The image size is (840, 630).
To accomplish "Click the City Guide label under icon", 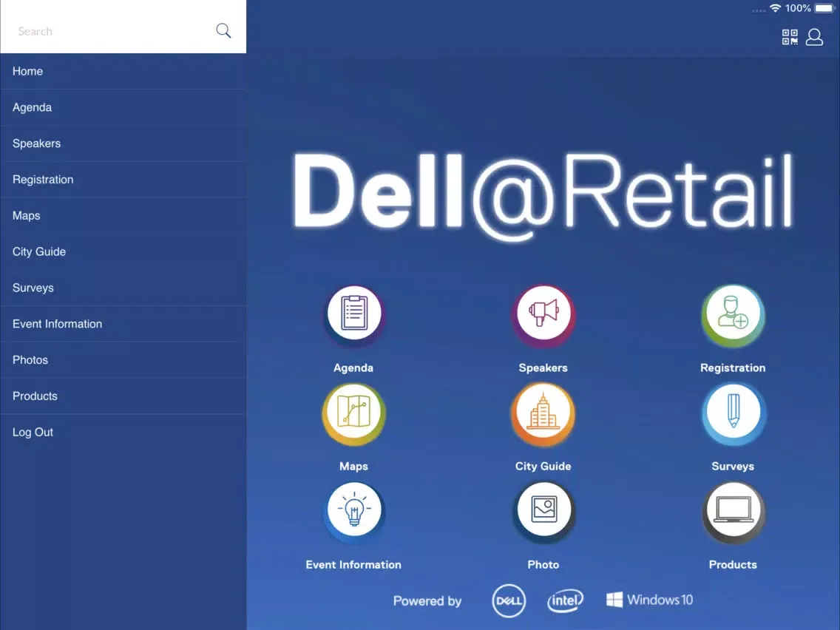I will tap(543, 466).
